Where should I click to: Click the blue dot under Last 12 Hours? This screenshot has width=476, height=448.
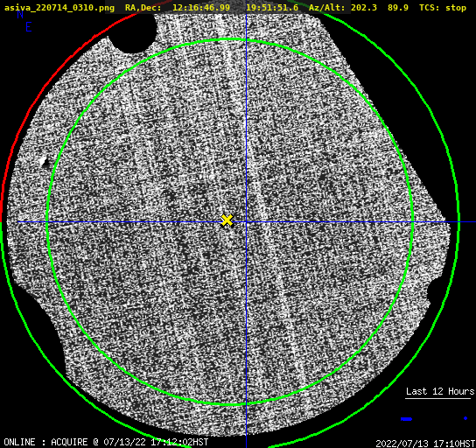click(465, 418)
